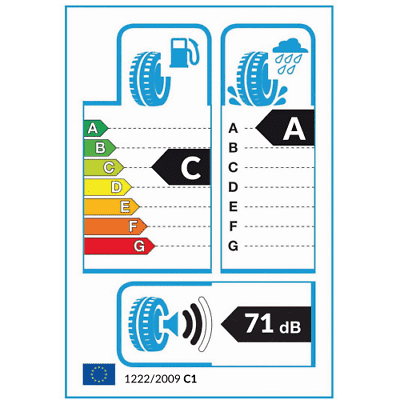Screen dimensions: 400x400
Task: Click the black fuel rating C arrow
Action: [x=181, y=167]
